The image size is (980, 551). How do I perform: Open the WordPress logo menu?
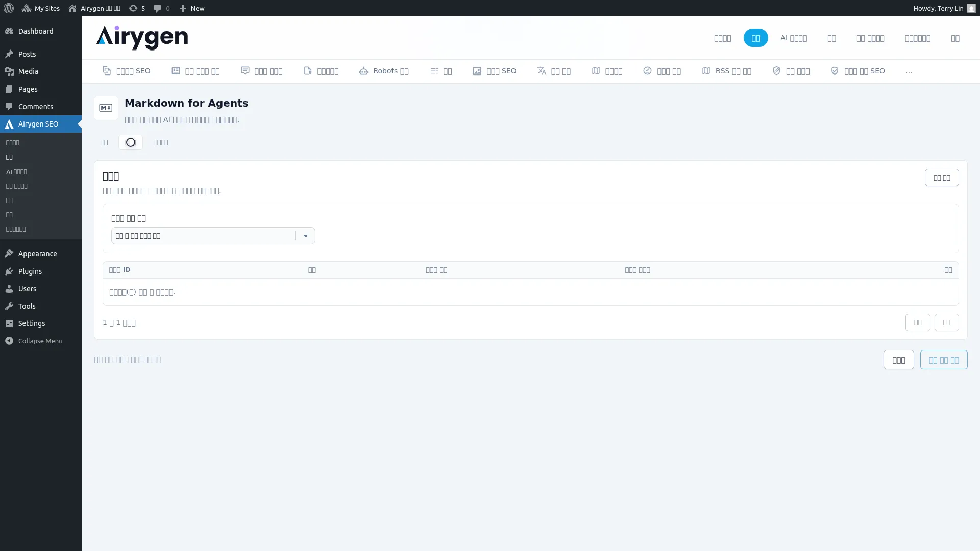[x=9, y=8]
